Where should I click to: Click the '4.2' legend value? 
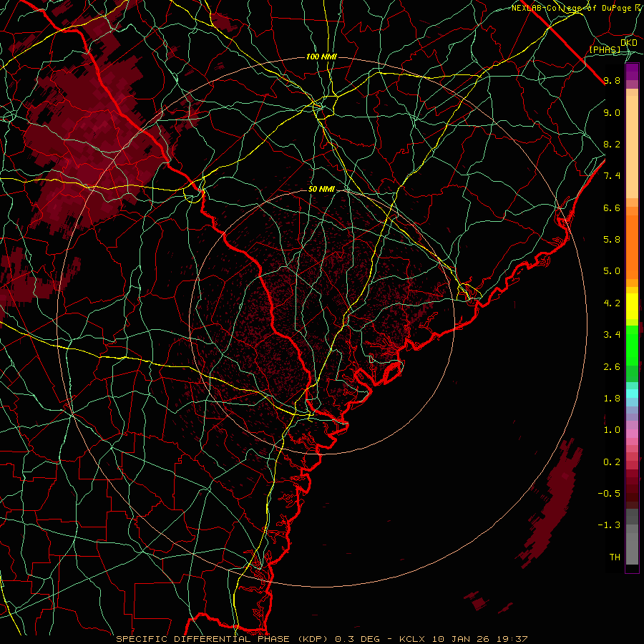coord(612,303)
